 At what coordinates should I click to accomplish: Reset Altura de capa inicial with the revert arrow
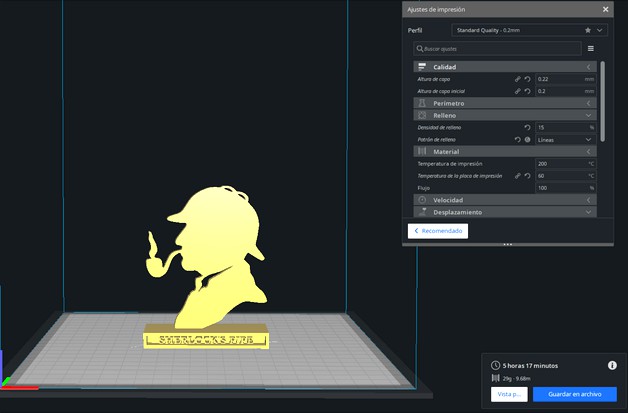tap(527, 91)
